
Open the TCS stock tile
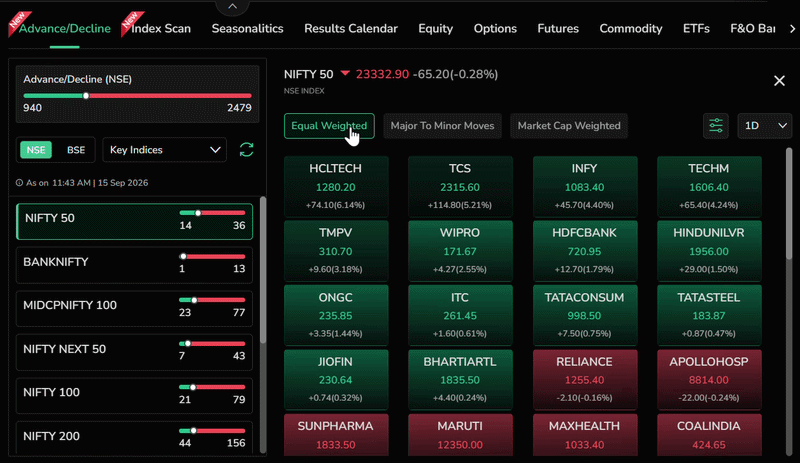pyautogui.click(x=460, y=187)
